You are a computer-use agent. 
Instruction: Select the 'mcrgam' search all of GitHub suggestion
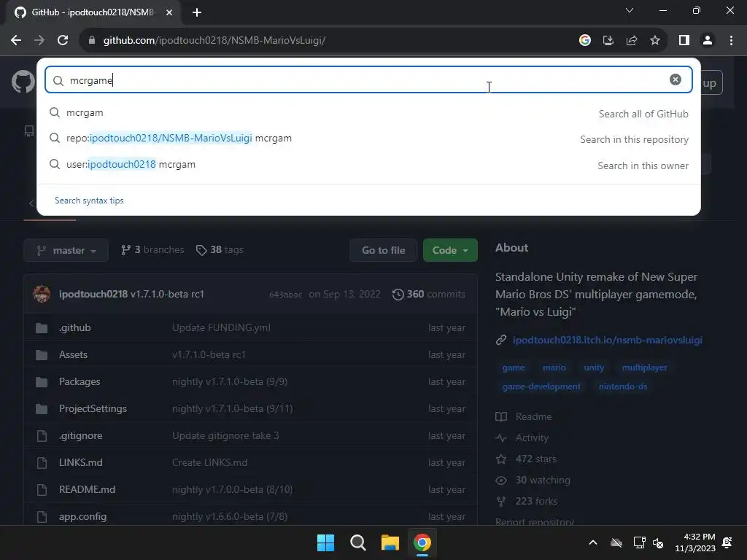tap(368, 113)
